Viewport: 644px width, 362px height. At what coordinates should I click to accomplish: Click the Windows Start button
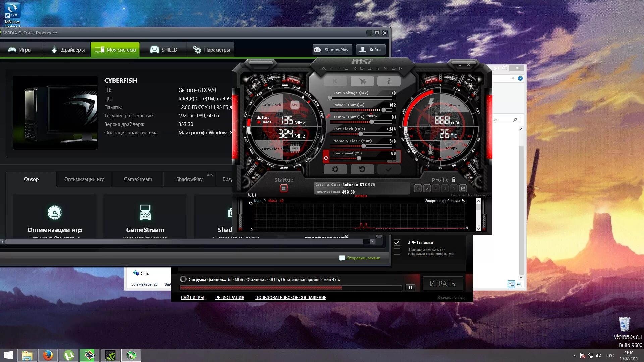point(8,355)
